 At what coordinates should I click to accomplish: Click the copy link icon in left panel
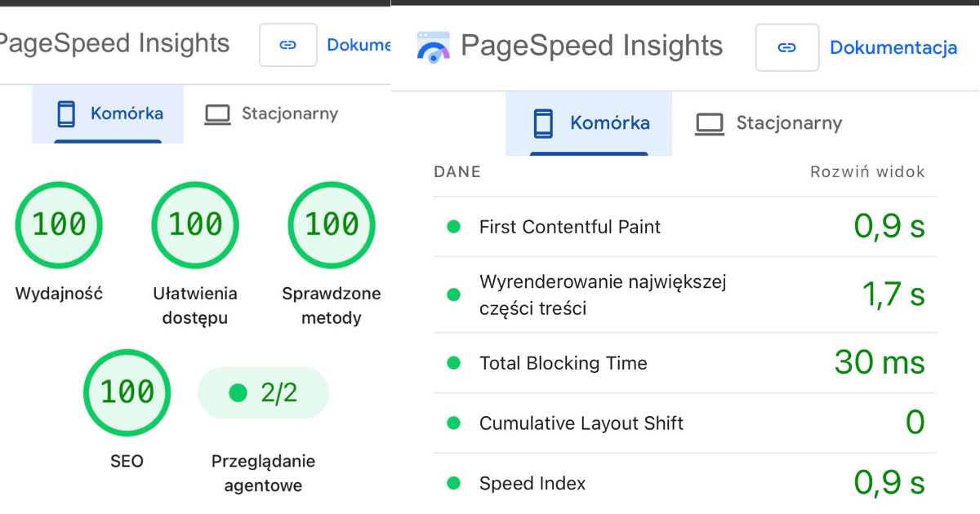point(287,45)
